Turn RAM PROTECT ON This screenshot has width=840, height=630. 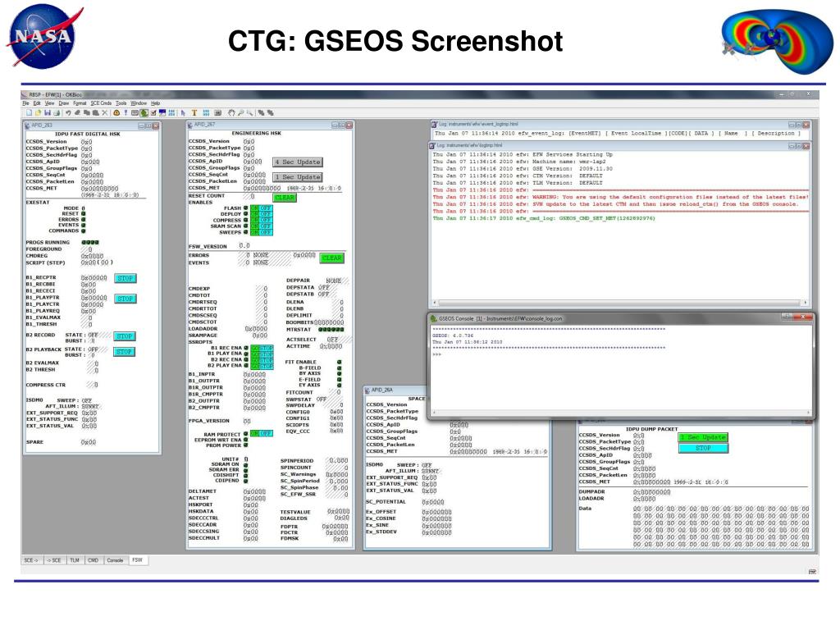pos(255,433)
